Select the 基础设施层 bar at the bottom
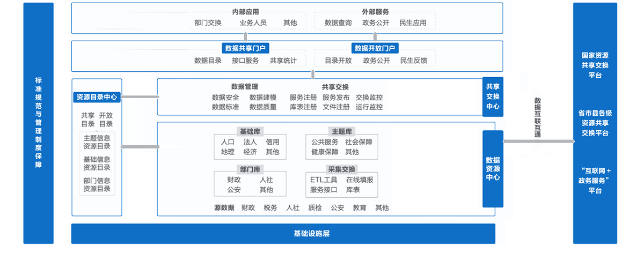This screenshot has height=253, width=644. [283, 234]
